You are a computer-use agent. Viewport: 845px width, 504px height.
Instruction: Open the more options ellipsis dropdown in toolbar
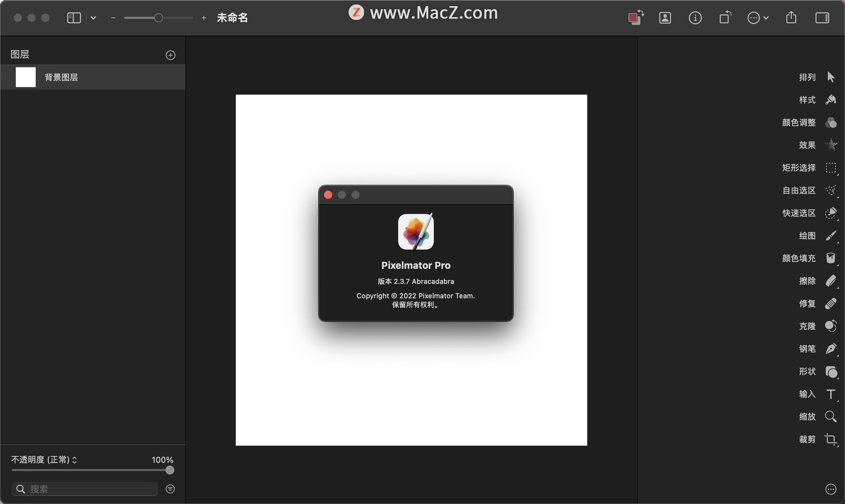click(x=758, y=18)
